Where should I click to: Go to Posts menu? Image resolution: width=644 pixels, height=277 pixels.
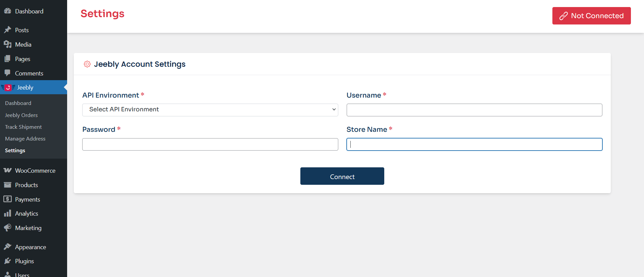34,30
